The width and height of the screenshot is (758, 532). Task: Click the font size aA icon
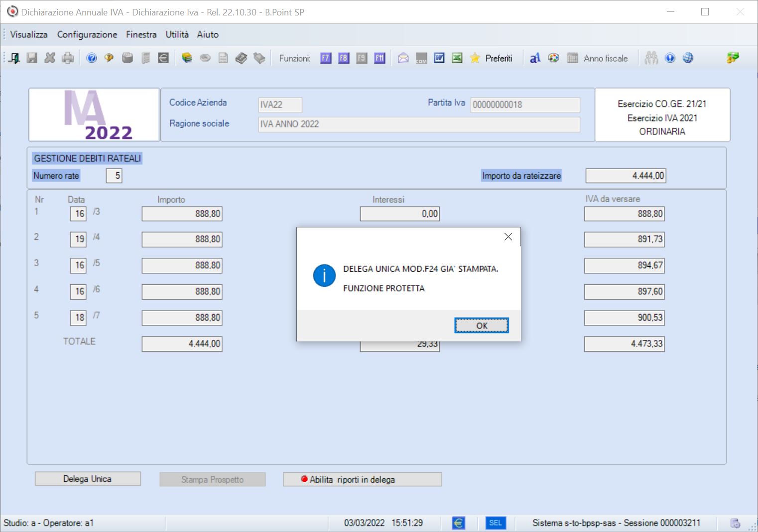[535, 58]
